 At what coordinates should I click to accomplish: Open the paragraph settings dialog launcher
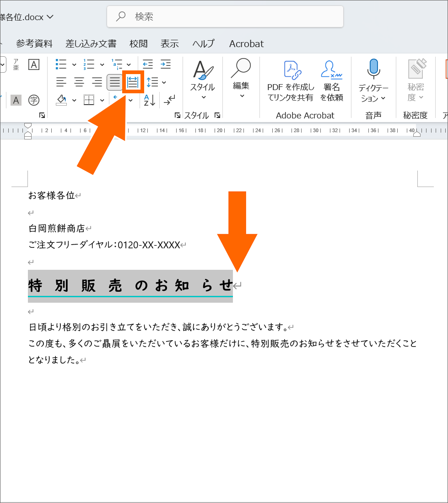point(178,116)
